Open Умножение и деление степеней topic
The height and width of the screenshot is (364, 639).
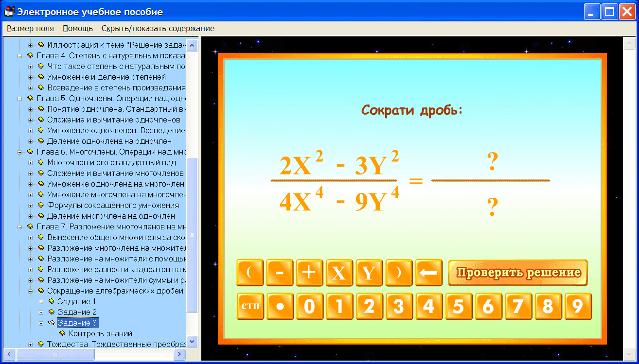(x=106, y=77)
